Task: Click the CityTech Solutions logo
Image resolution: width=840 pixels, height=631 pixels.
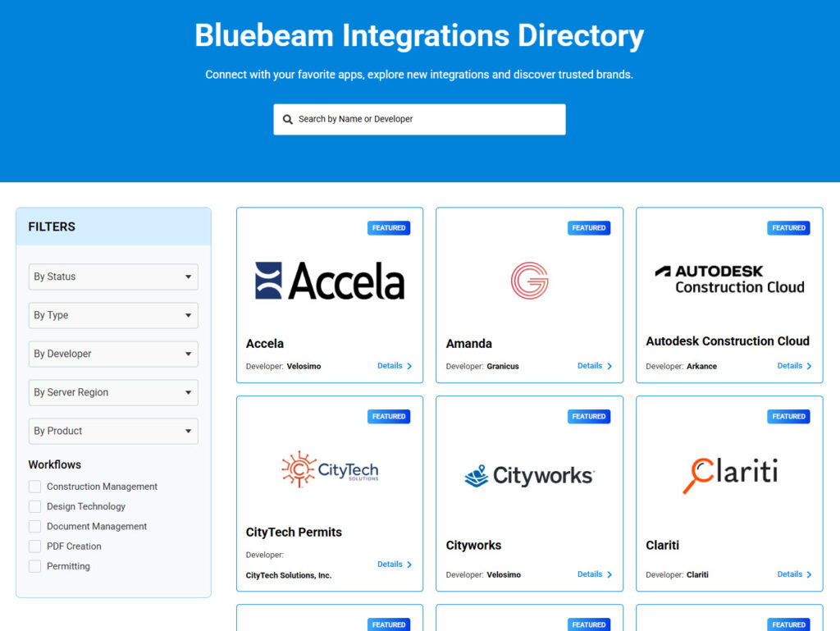Action: pos(330,469)
